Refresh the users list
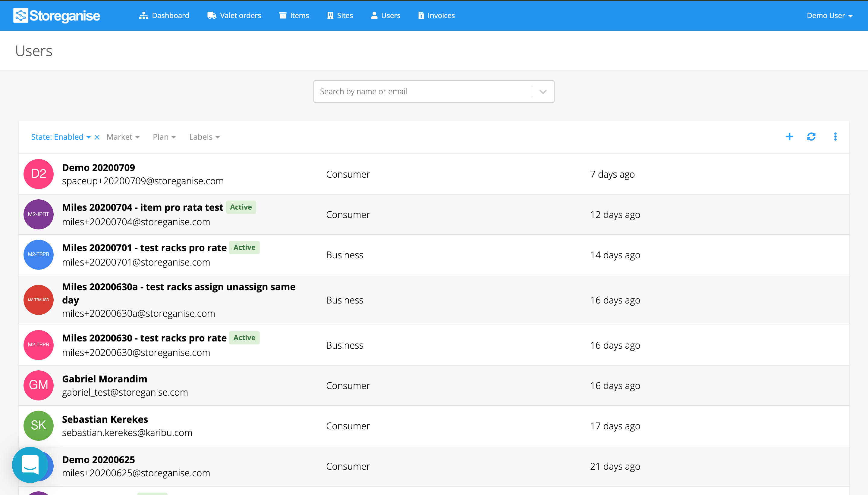 tap(811, 137)
